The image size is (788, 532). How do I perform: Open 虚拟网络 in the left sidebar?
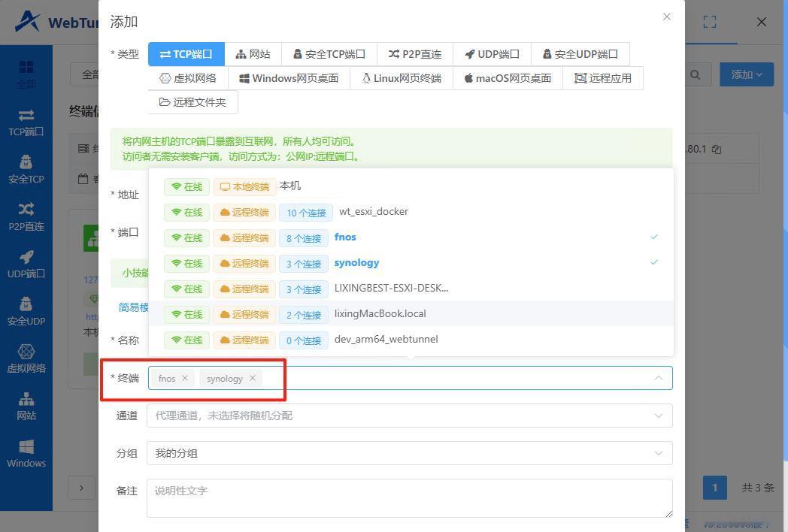tap(26, 358)
